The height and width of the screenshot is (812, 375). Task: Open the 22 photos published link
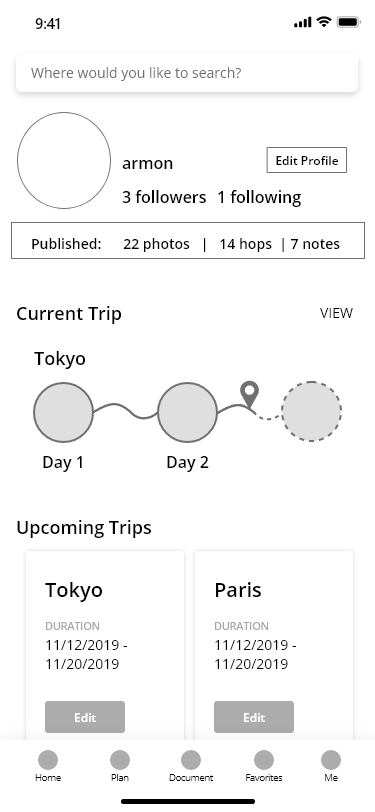(156, 244)
